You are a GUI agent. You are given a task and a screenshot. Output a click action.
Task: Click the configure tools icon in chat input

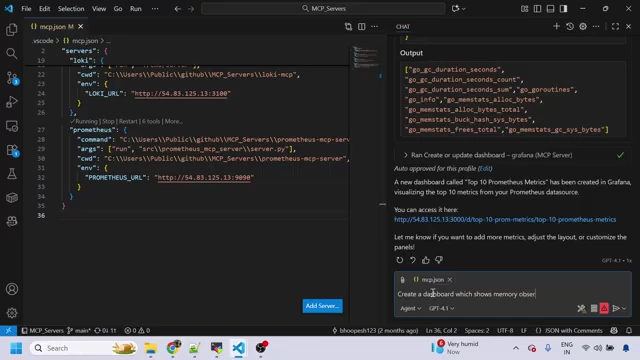pos(581,309)
